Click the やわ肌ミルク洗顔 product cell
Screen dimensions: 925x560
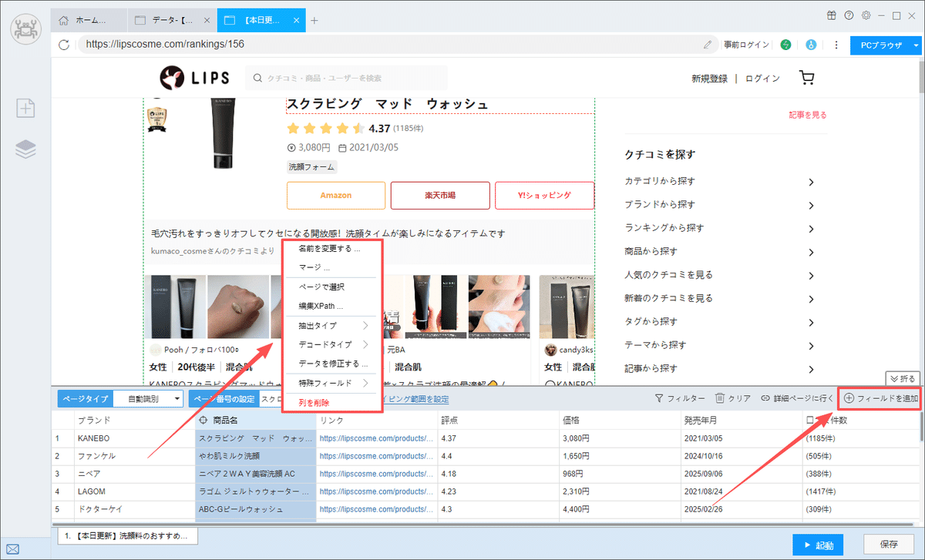click(256, 456)
